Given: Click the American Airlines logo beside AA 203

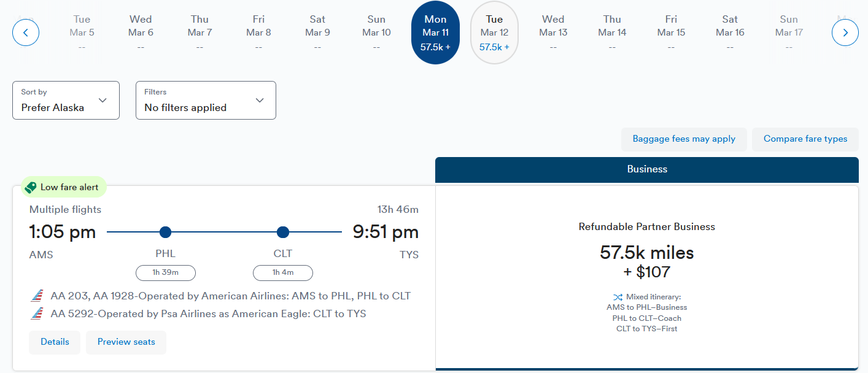Looking at the screenshot, I should 37,296.
